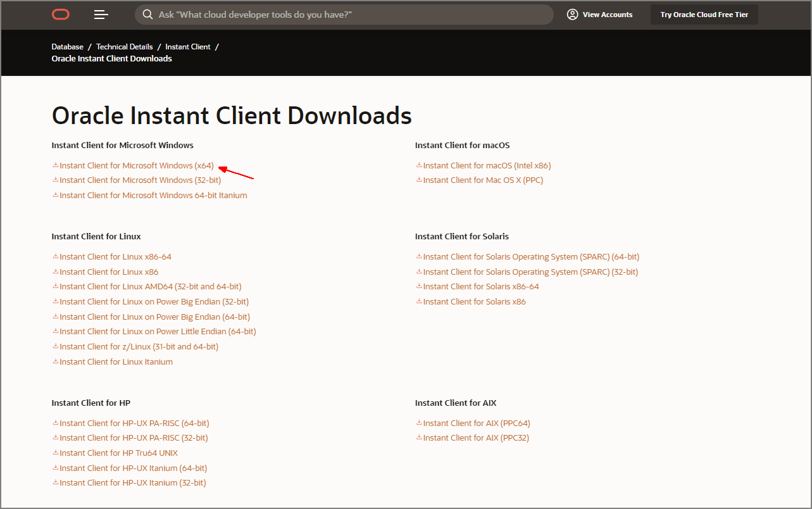Click download icon beside AIX (PPC64) link
812x509 pixels.
pyautogui.click(x=418, y=423)
